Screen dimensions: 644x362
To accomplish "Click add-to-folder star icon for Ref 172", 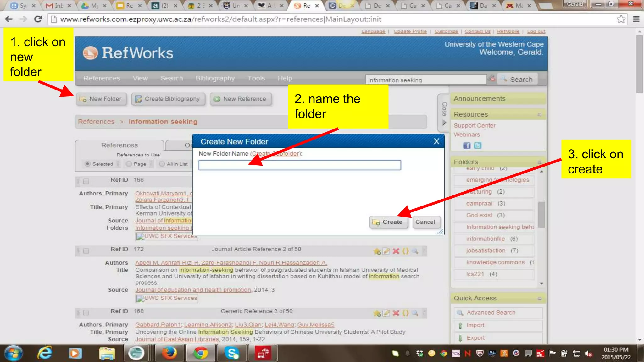I will [377, 251].
